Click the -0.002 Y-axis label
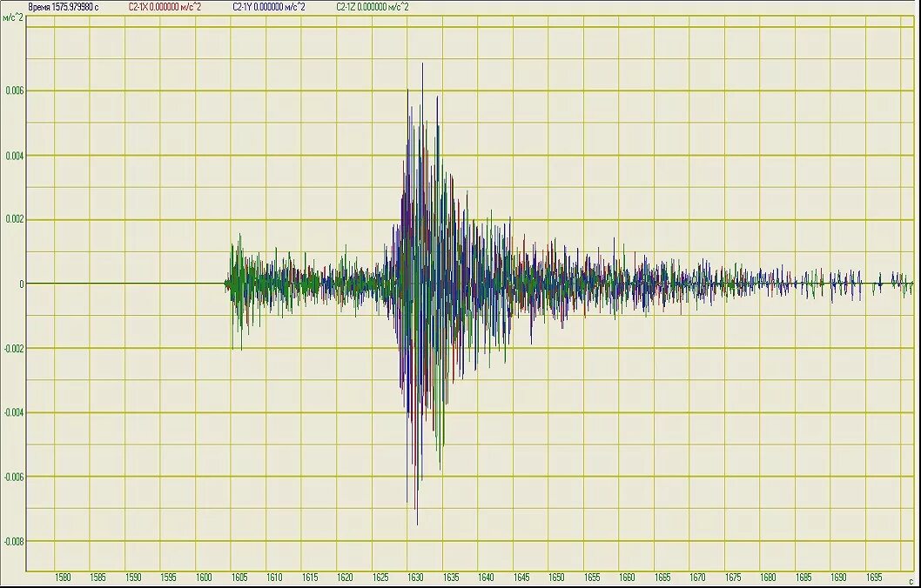Screen dimensions: 921x588 (14, 349)
